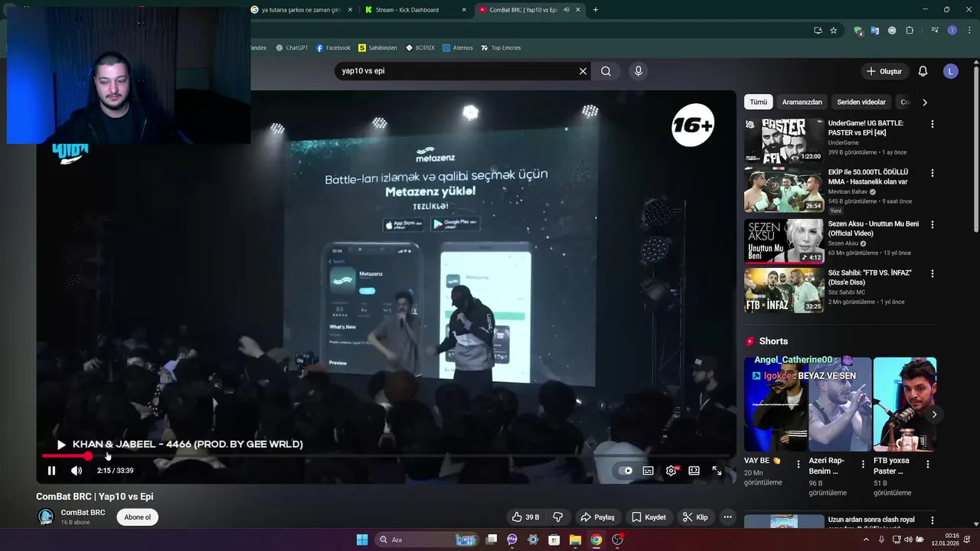This screenshot has height=551, width=980.
Task: Toggle subtitles with the captions icon
Action: (x=648, y=471)
